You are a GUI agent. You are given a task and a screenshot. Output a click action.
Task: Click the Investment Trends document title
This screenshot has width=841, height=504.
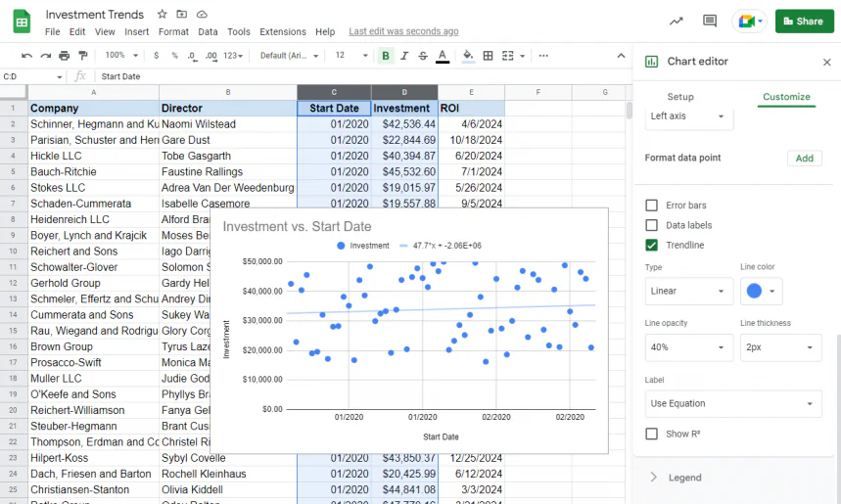(x=95, y=15)
